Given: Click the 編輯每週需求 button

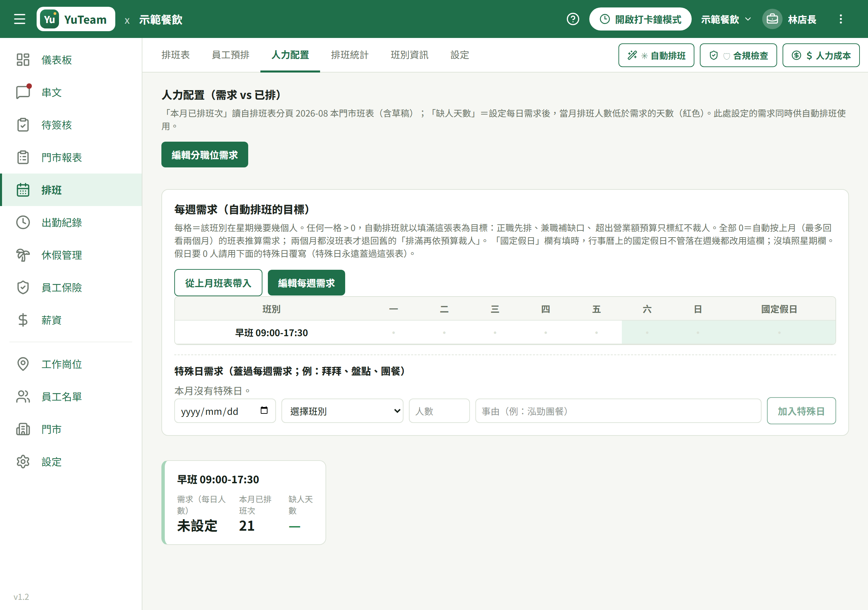Looking at the screenshot, I should (306, 283).
